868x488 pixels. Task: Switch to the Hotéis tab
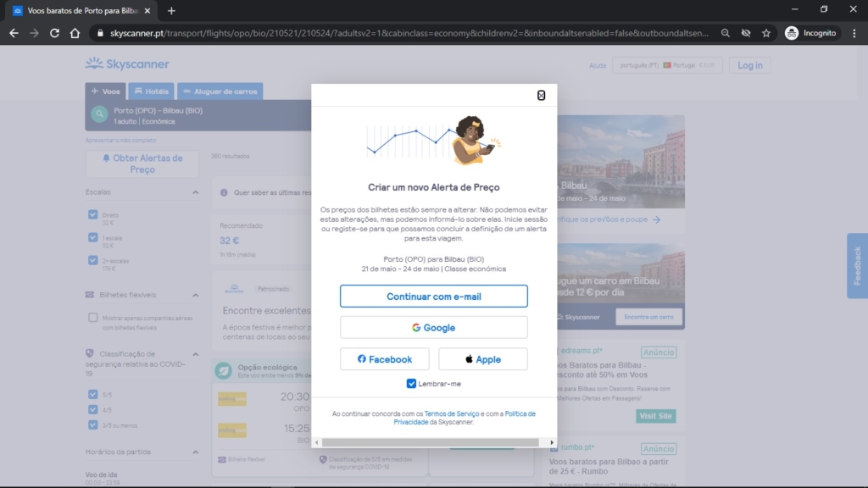152,91
